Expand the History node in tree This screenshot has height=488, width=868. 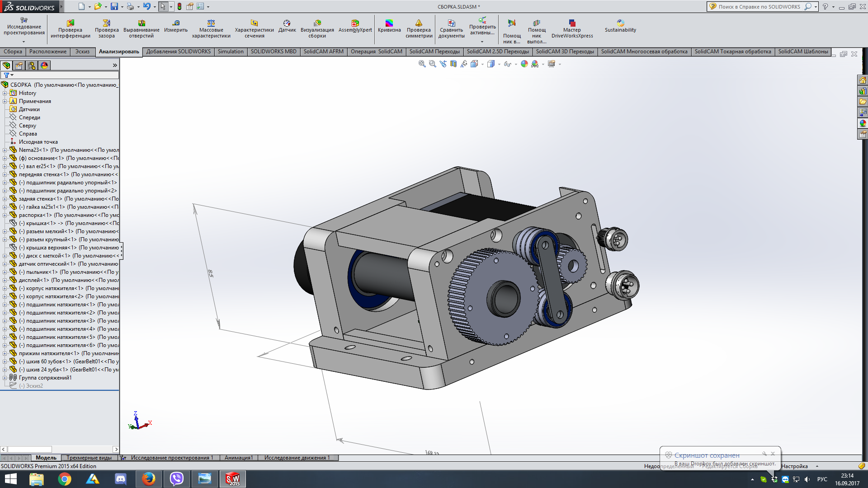[5, 93]
